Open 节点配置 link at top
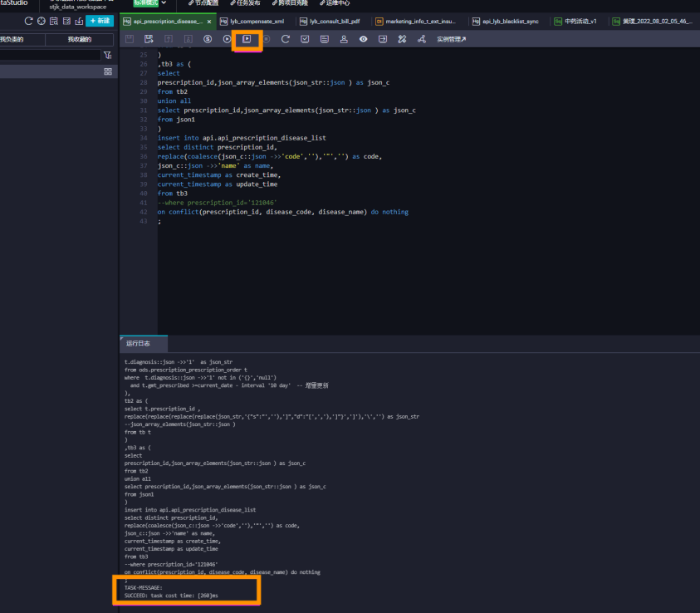The height and width of the screenshot is (613, 700). (x=203, y=2)
